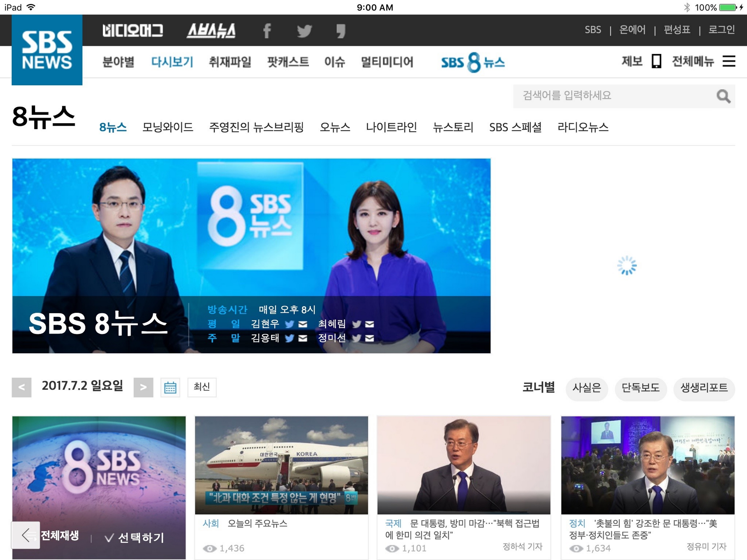The height and width of the screenshot is (560, 747).
Task: Switch to the SBS 스페셜 tab
Action: click(x=515, y=127)
